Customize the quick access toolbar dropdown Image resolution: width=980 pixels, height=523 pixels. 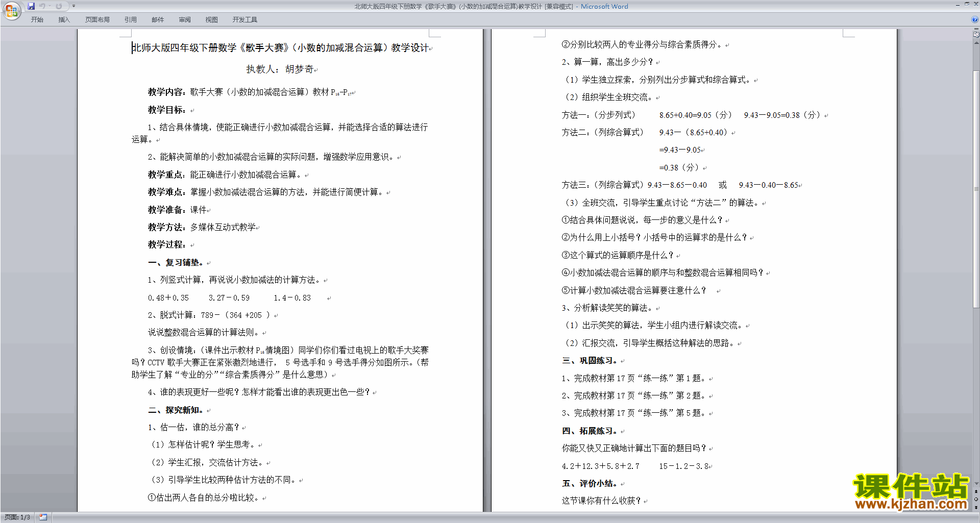tap(73, 6)
